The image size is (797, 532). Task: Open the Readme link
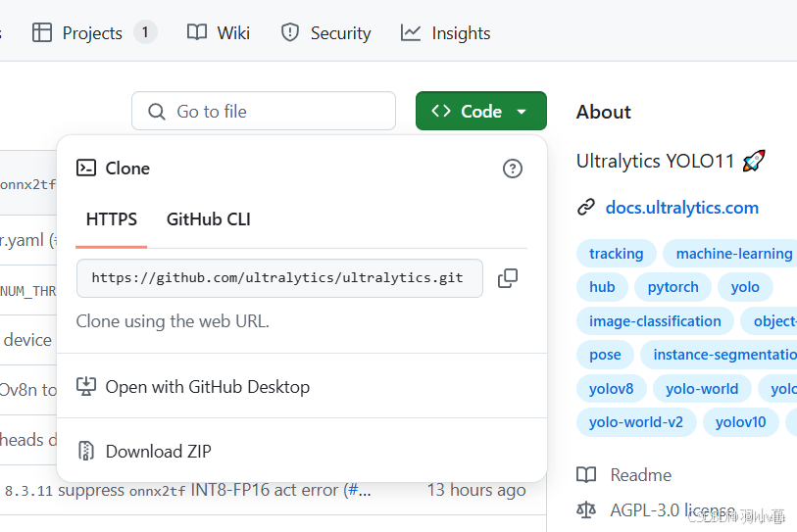pos(640,475)
